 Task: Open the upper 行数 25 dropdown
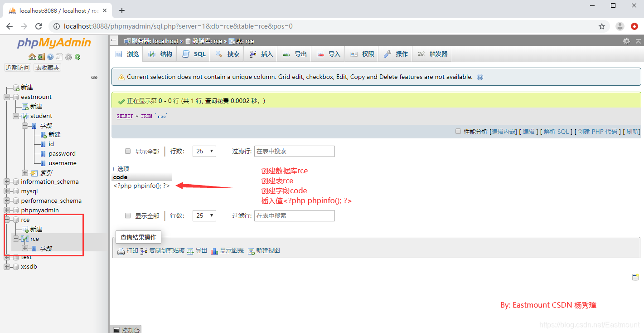click(x=204, y=151)
